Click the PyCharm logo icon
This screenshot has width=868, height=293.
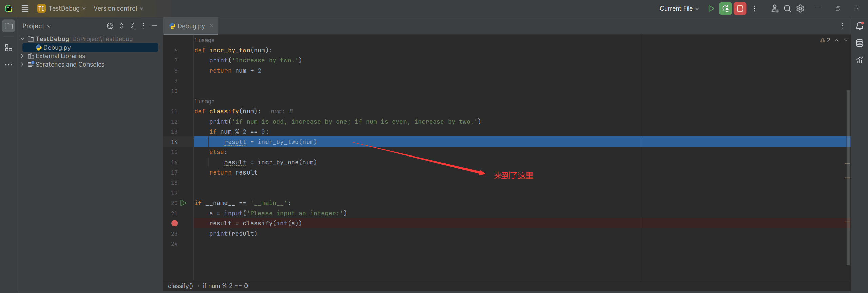point(8,8)
